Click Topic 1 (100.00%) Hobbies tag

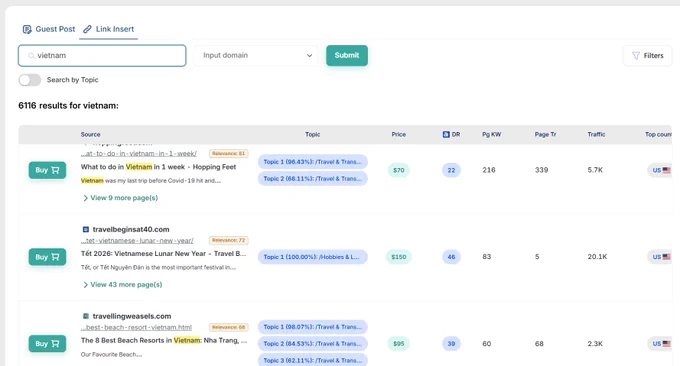point(313,257)
